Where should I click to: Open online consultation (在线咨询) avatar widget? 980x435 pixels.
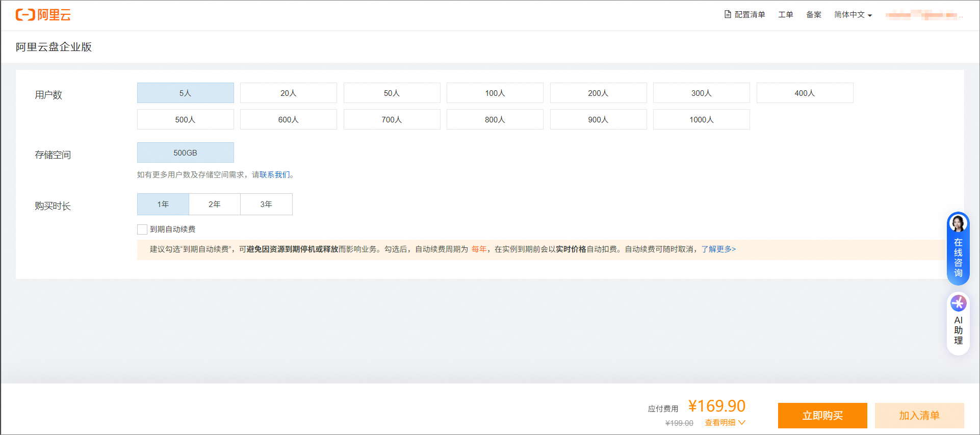[958, 248]
